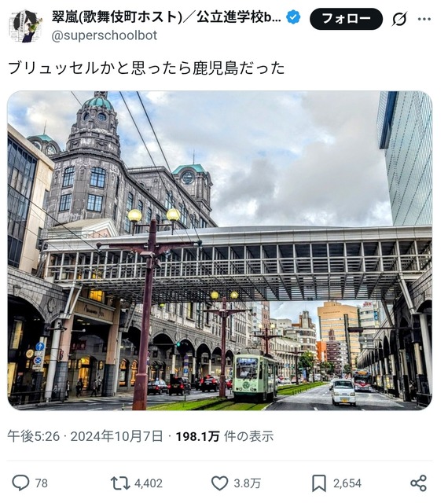Like the tweet with heart icon
Image resolution: width=448 pixels, height=503 pixels.
220,483
